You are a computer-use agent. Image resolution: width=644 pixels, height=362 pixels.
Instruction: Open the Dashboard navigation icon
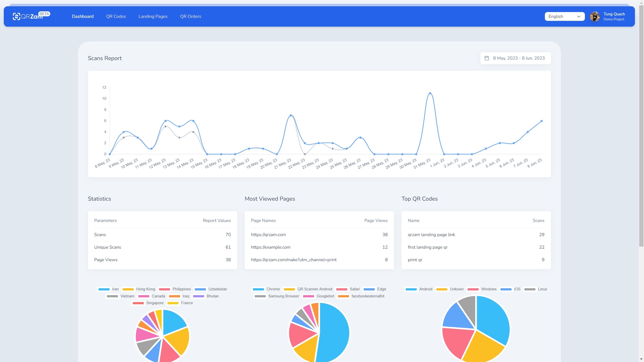click(83, 16)
